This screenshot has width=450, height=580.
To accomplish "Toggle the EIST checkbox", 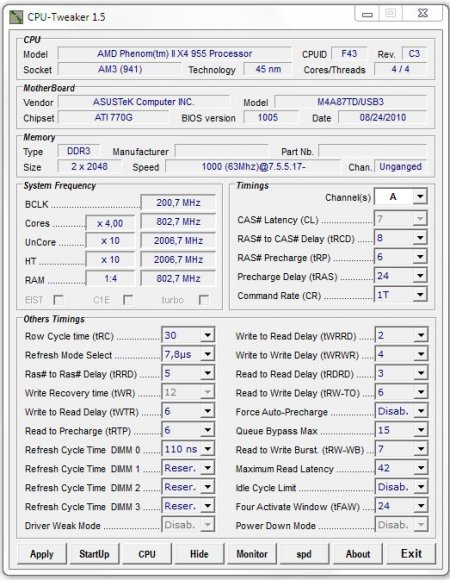I will pyautogui.click(x=58, y=300).
